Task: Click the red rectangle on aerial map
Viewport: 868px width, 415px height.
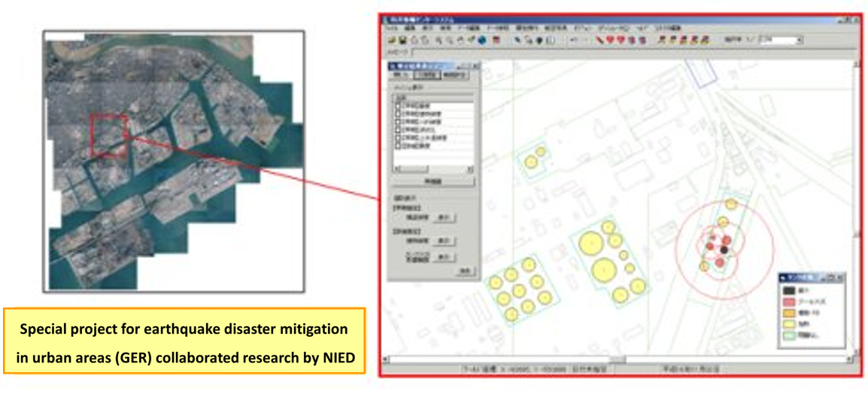Action: tap(110, 135)
